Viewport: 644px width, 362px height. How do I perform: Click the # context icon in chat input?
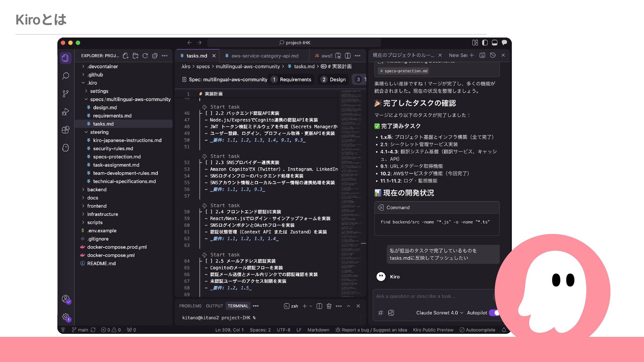[x=380, y=313]
